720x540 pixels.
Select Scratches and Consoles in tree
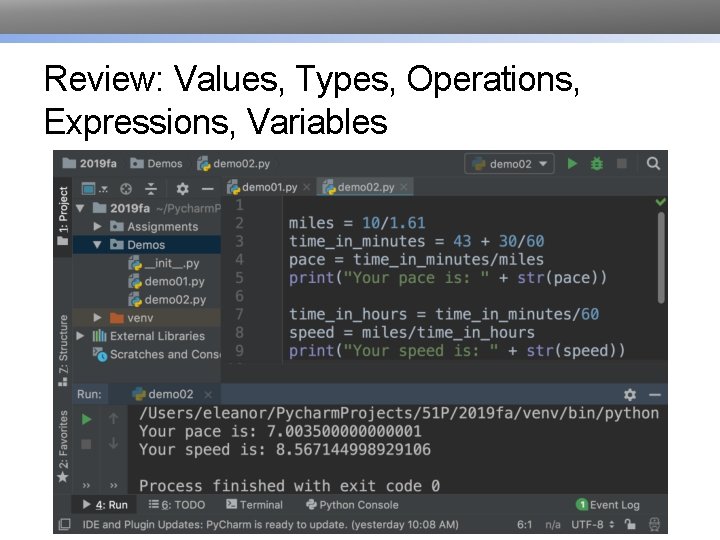pyautogui.click(x=157, y=354)
